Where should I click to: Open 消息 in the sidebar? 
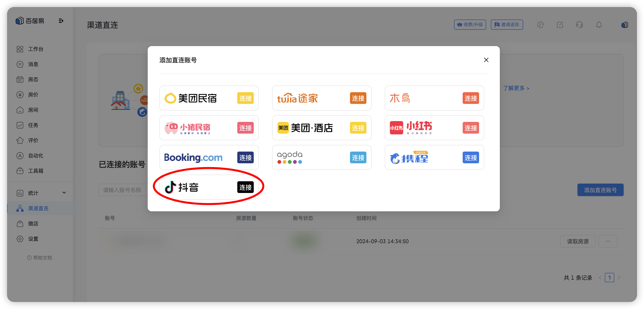point(33,64)
